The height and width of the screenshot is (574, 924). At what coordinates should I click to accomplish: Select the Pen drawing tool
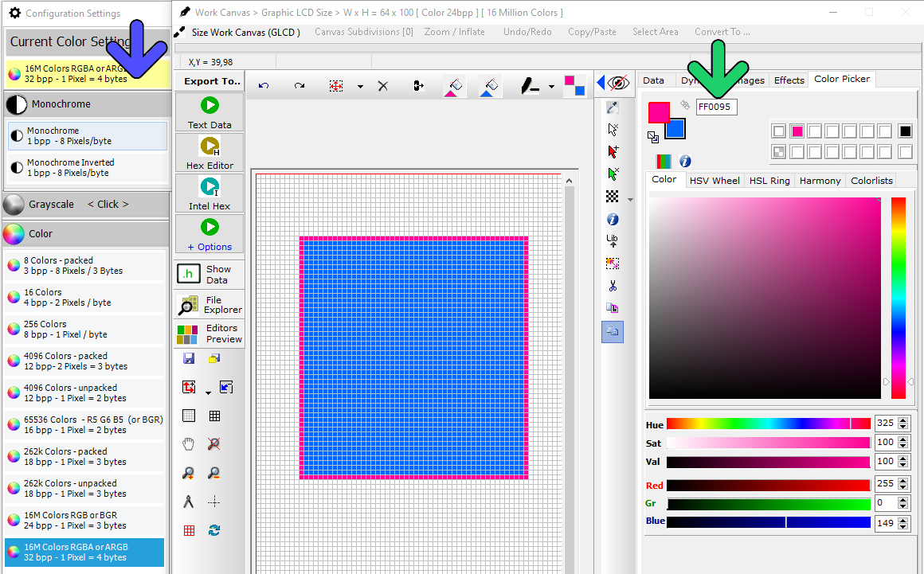pyautogui.click(x=531, y=85)
